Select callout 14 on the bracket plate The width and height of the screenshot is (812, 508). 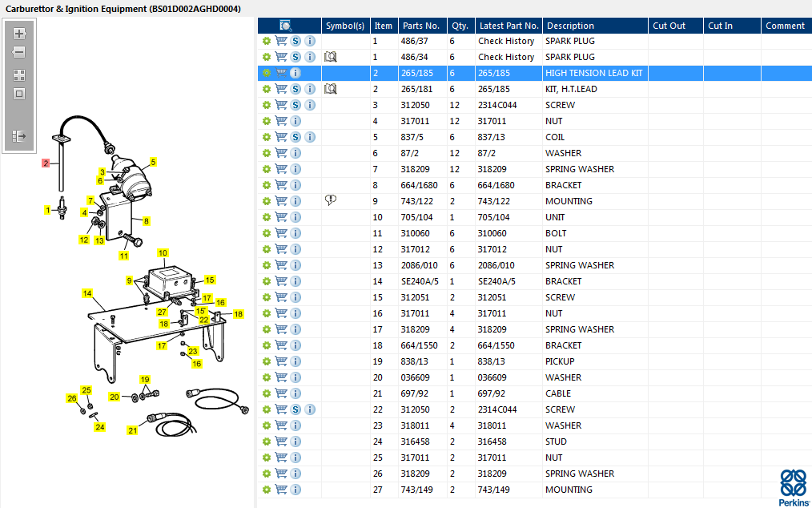(x=87, y=293)
